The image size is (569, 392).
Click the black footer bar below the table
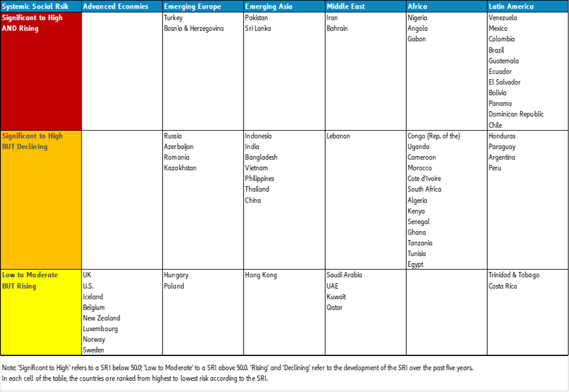[284, 372]
